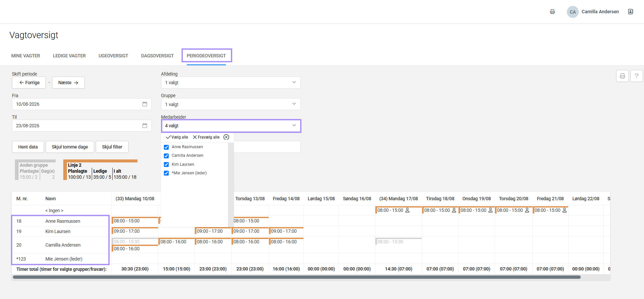Open the calendar picker for Fra date
Image resolution: width=644 pixels, height=299 pixels.
pyautogui.click(x=145, y=104)
